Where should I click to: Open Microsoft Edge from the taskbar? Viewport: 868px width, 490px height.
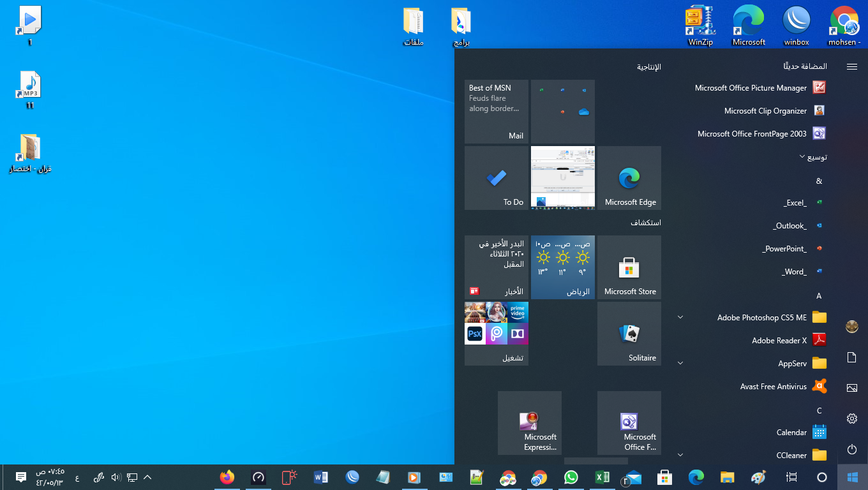(696, 477)
